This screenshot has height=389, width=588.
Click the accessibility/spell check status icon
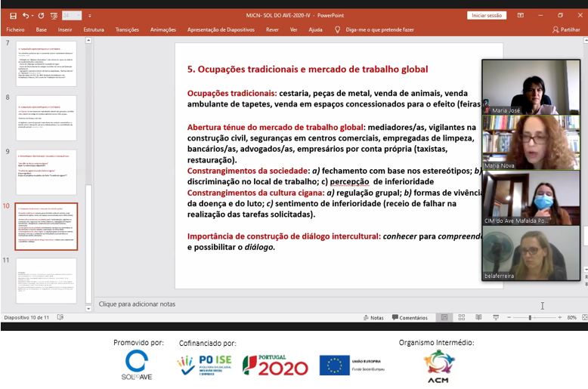pos(60,317)
